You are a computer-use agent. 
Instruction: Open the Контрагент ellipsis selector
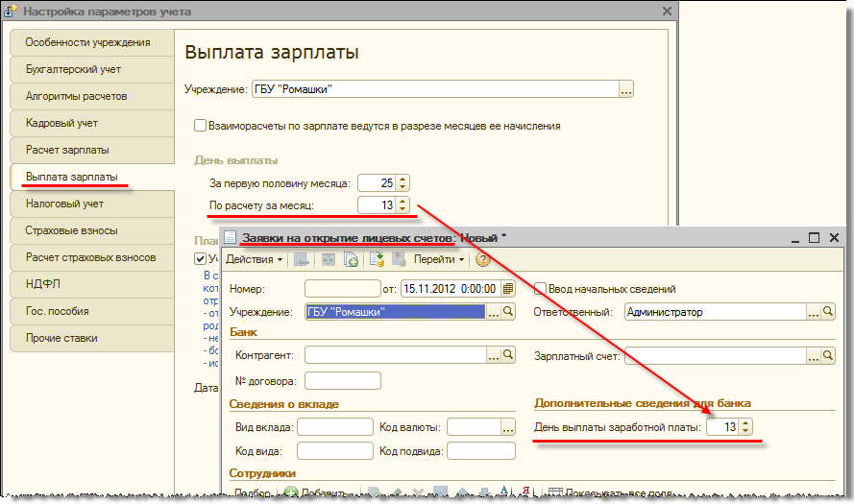click(494, 355)
